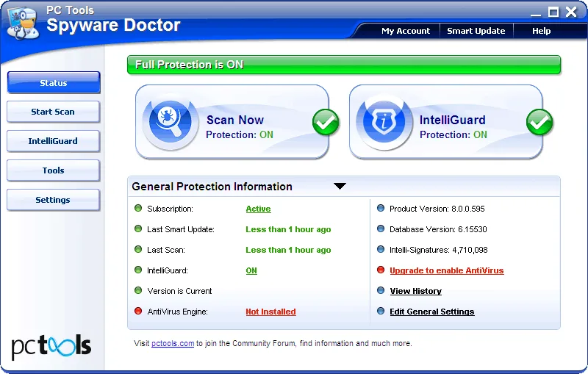This screenshot has height=374, width=588.
Task: Click the pctools logo in sidebar
Action: pos(51,346)
